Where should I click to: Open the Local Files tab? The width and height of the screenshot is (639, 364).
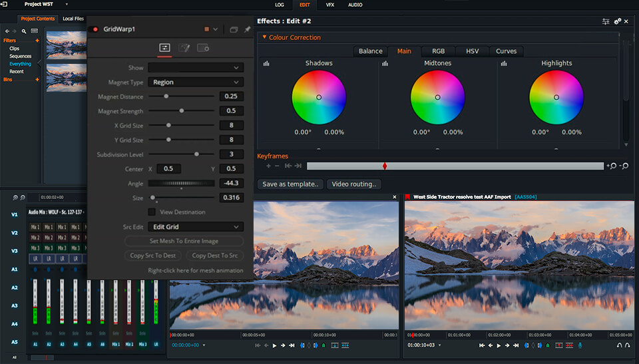[73, 19]
